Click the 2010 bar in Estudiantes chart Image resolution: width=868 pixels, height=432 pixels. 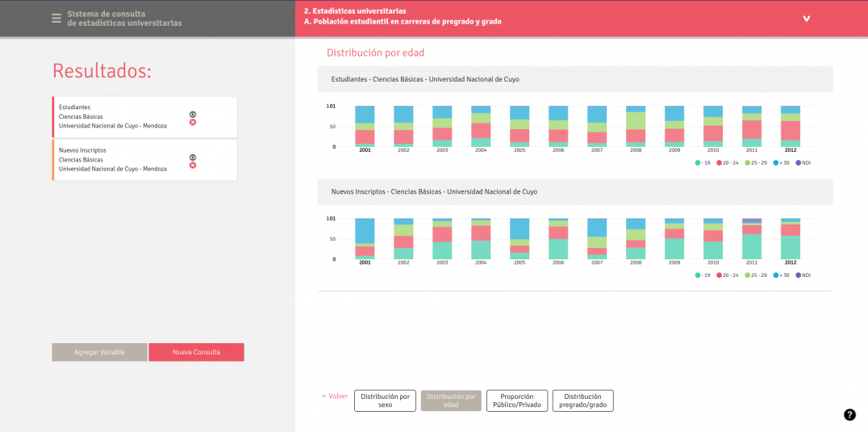coord(713,126)
